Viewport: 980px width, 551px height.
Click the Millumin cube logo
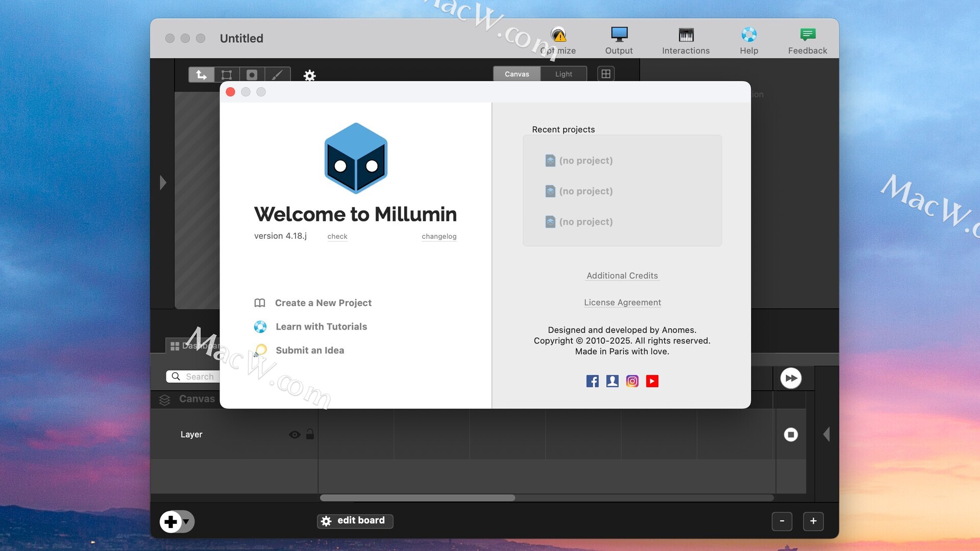click(356, 158)
